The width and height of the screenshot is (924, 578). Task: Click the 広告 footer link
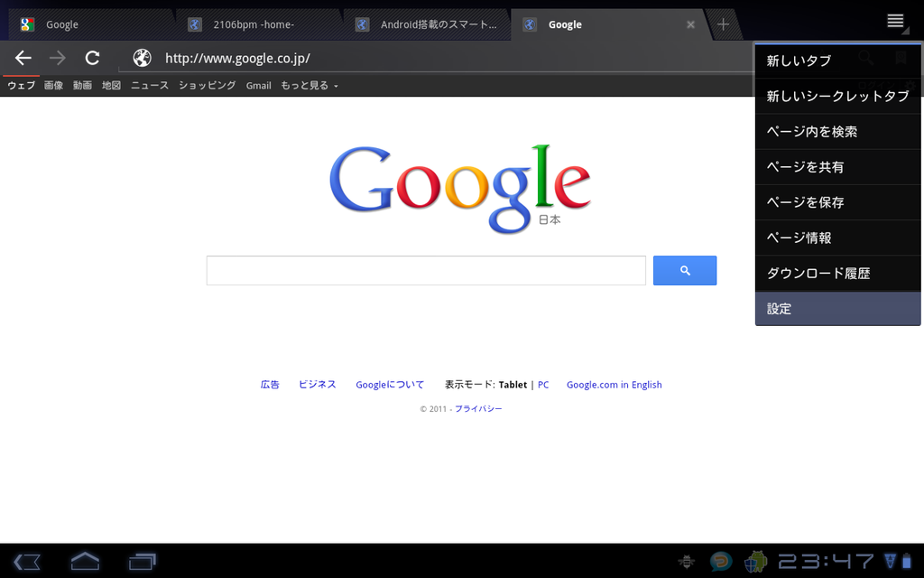(x=270, y=385)
